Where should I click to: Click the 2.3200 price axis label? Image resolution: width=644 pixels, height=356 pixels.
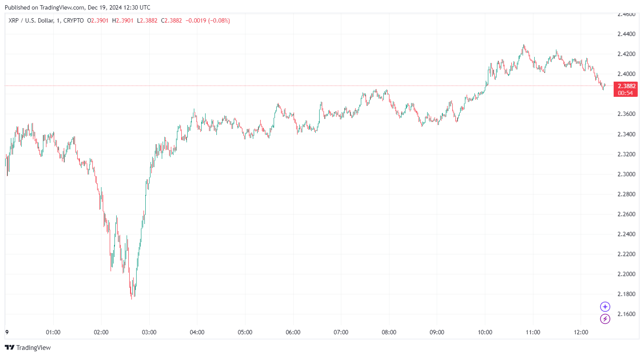pyautogui.click(x=626, y=154)
